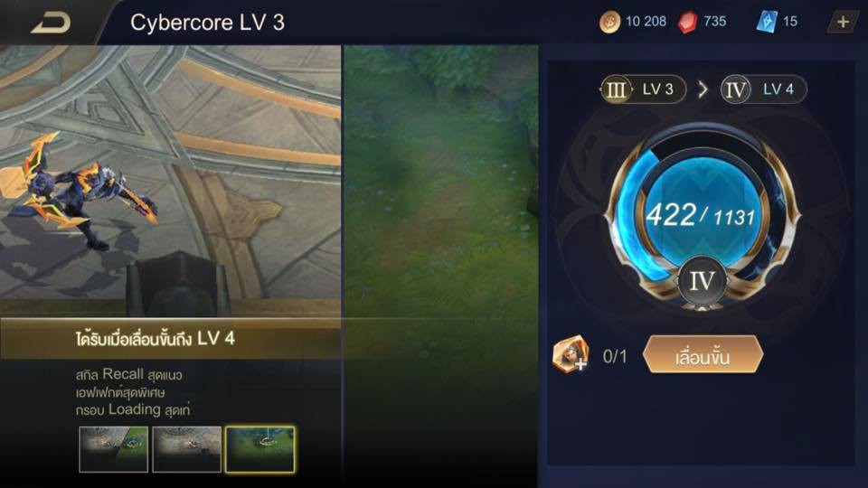
Task: Go back with the return arrow icon
Action: 51,23
